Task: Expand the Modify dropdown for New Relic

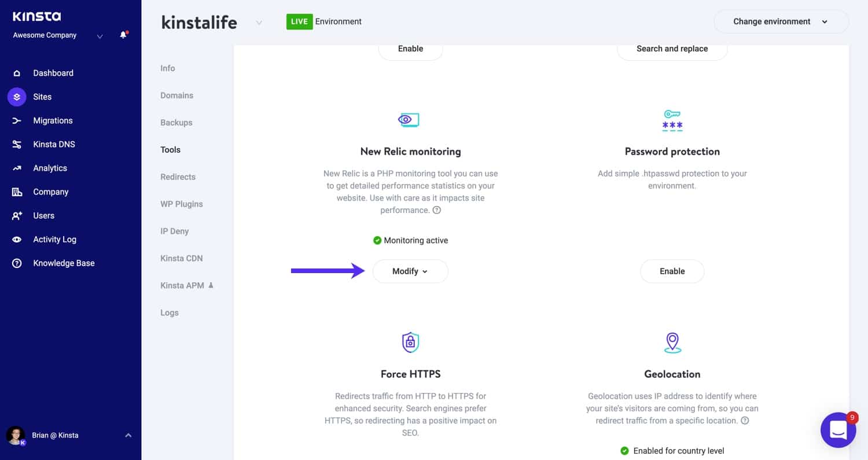Action: [410, 271]
